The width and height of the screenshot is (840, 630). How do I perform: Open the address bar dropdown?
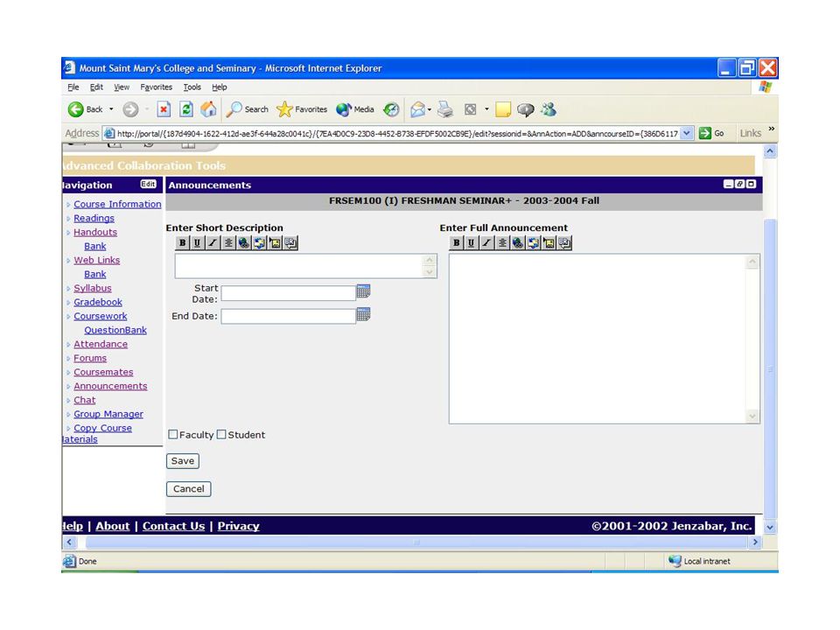point(687,133)
